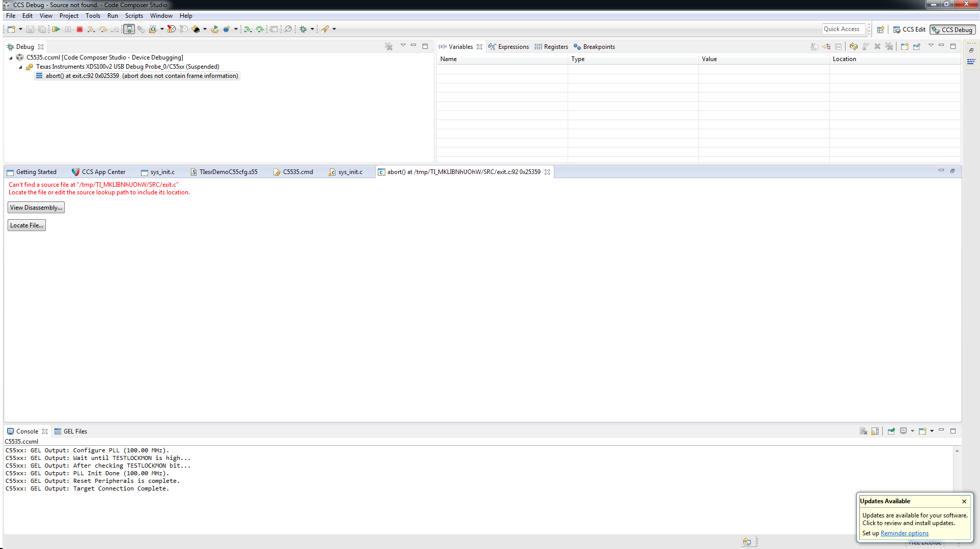The width and height of the screenshot is (980, 549).
Task: Toggle Pin to Debug Context in Variables view
Action: (x=917, y=46)
